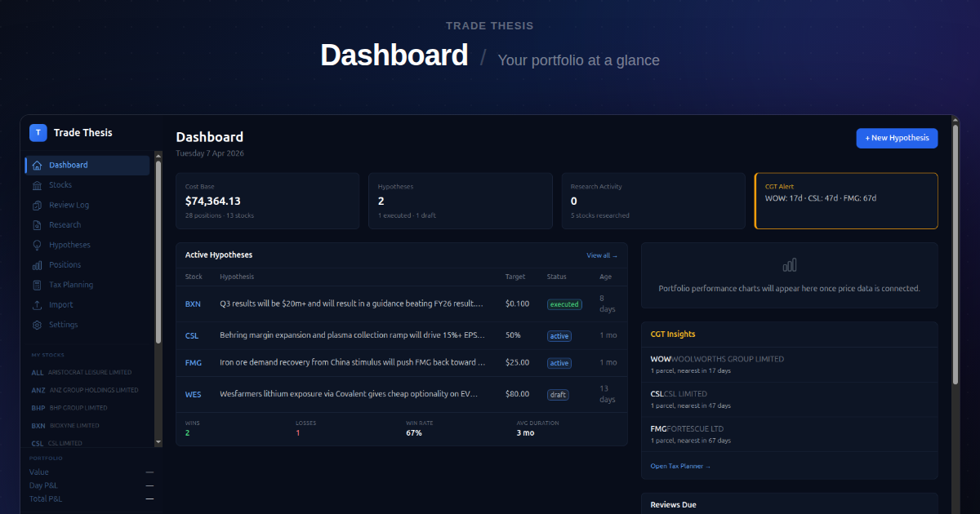Click the $80.00 target for WES

point(517,395)
